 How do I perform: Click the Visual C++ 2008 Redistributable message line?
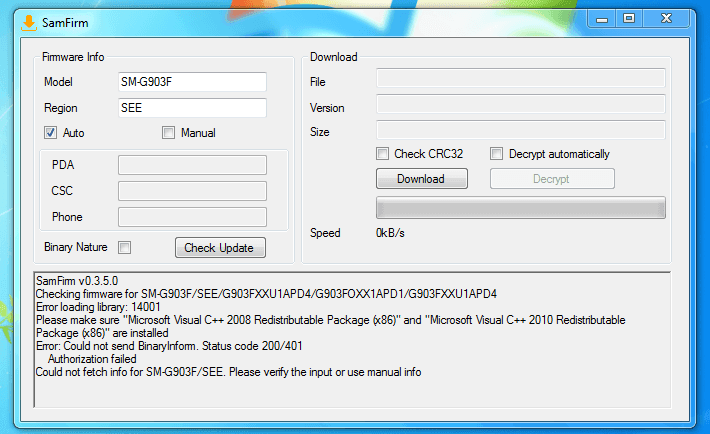[331, 327]
